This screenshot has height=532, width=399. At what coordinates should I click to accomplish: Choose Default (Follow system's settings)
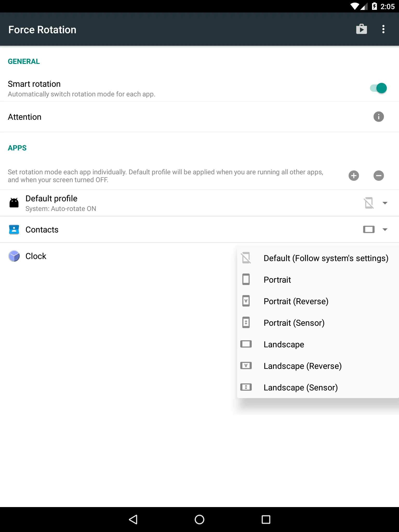pyautogui.click(x=318, y=258)
